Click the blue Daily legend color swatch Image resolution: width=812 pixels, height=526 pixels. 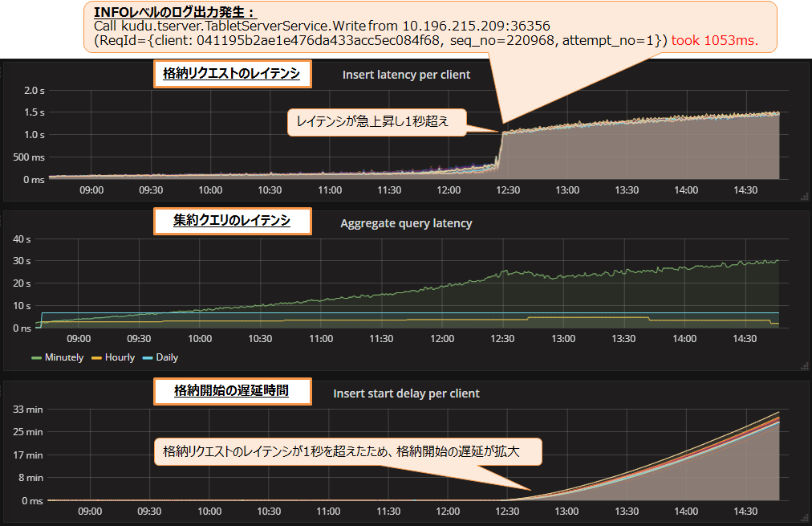[x=148, y=357]
